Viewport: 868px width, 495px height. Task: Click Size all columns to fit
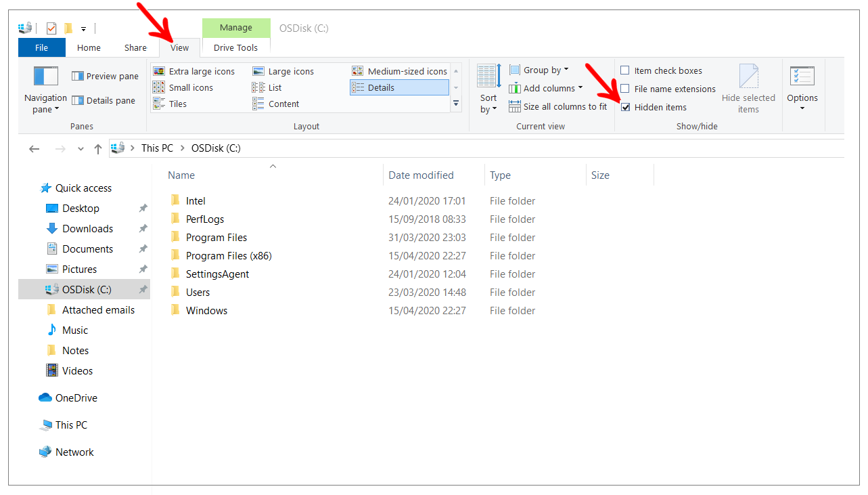click(x=557, y=106)
